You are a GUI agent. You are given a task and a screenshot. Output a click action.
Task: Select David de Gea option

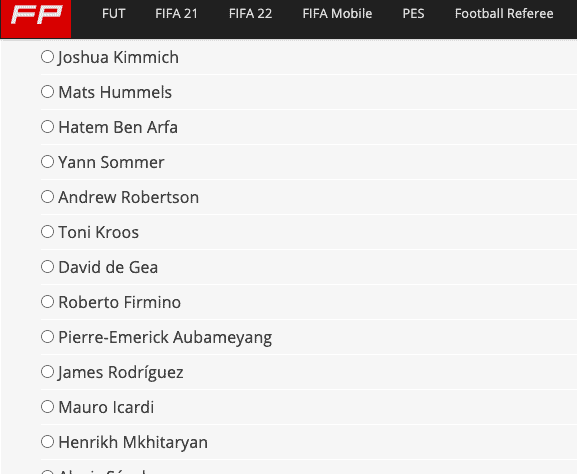click(47, 266)
